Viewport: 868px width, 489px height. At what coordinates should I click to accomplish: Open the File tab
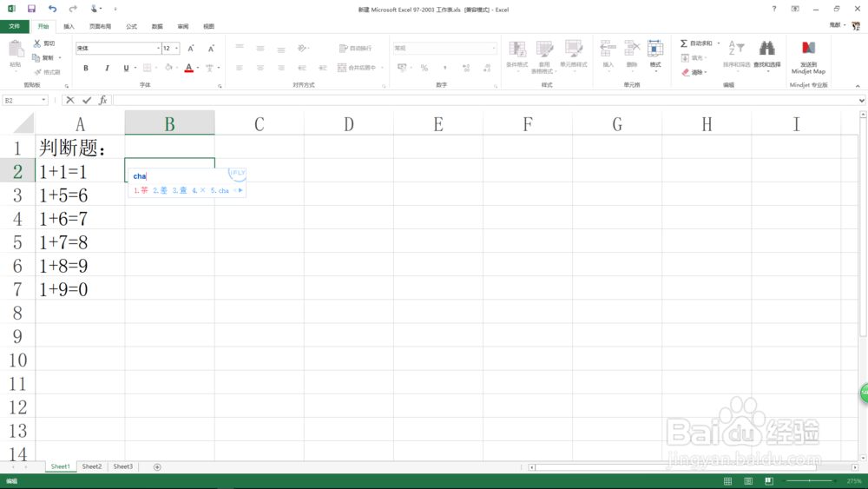(15, 26)
